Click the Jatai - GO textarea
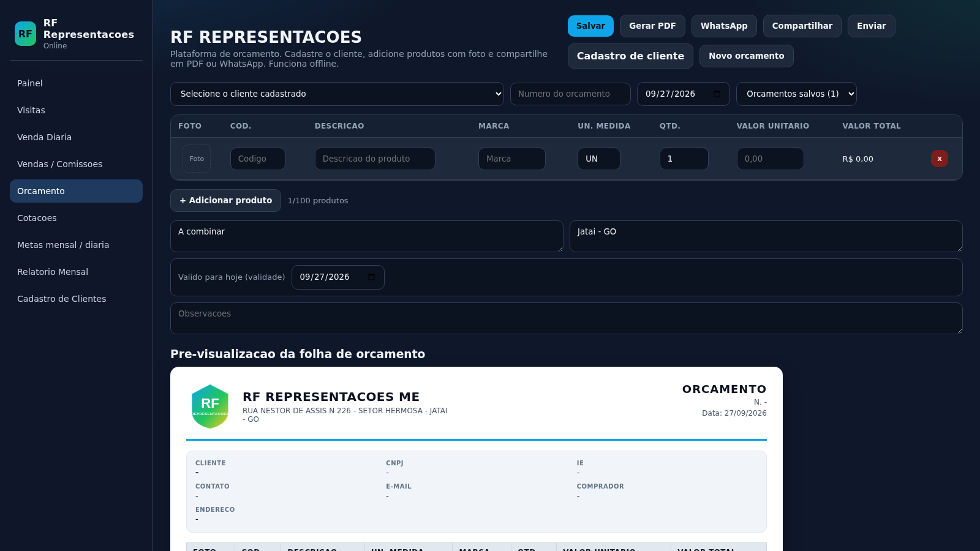Image resolution: width=980 pixels, height=551 pixels. click(x=766, y=236)
